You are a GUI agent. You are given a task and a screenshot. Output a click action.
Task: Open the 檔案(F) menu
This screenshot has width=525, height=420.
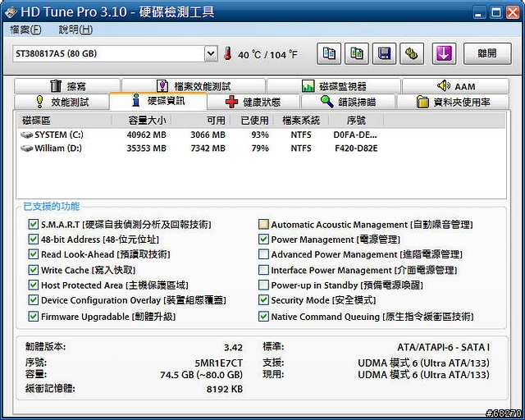(25, 30)
